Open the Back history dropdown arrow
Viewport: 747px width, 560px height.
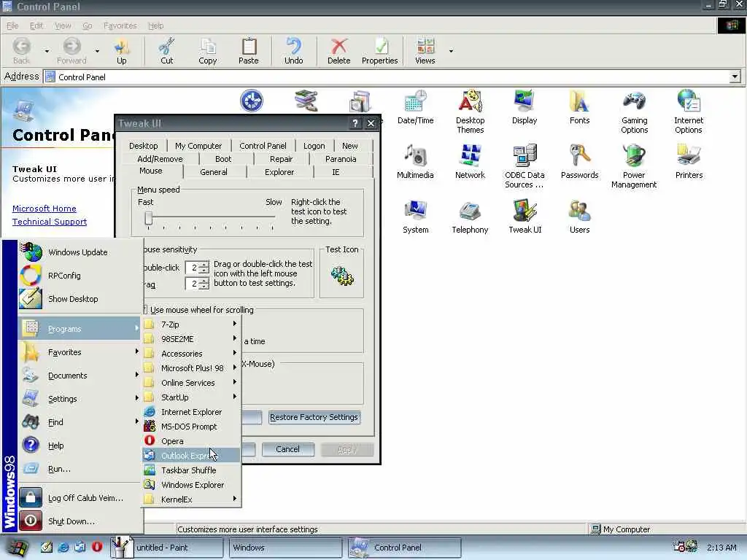point(47,51)
